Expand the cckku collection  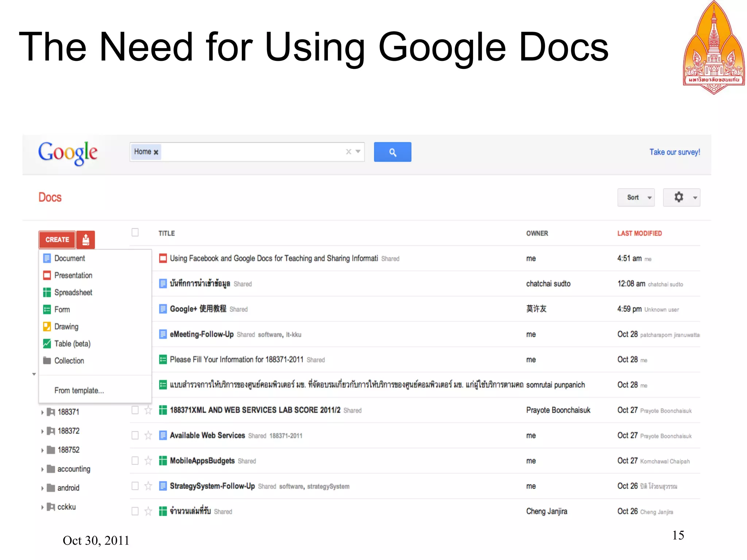click(x=42, y=507)
